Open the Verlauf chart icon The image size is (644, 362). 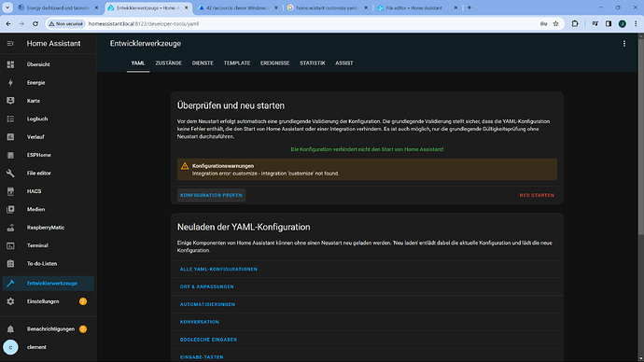pyautogui.click(x=10, y=136)
